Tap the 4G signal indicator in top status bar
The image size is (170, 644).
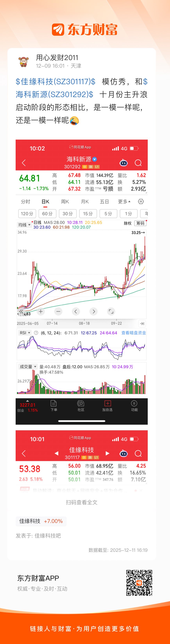point(124,149)
